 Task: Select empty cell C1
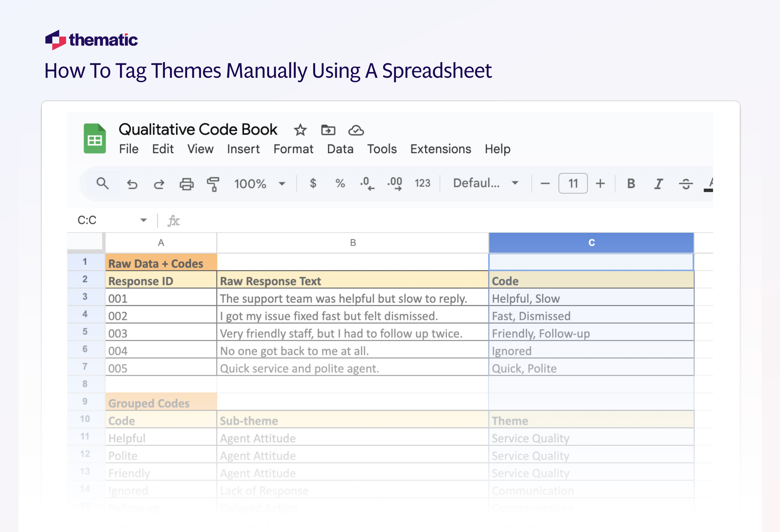pyautogui.click(x=591, y=262)
